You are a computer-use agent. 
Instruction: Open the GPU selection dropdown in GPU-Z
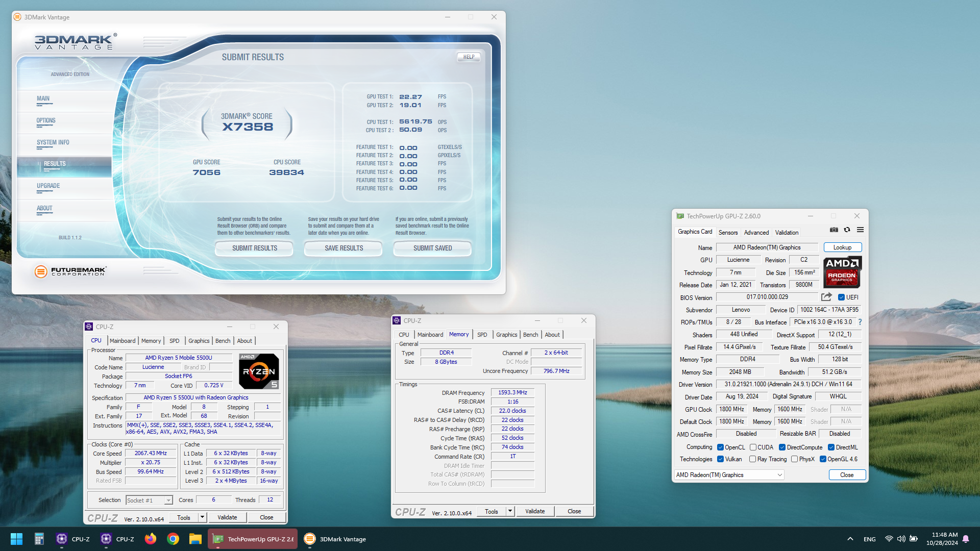click(729, 475)
